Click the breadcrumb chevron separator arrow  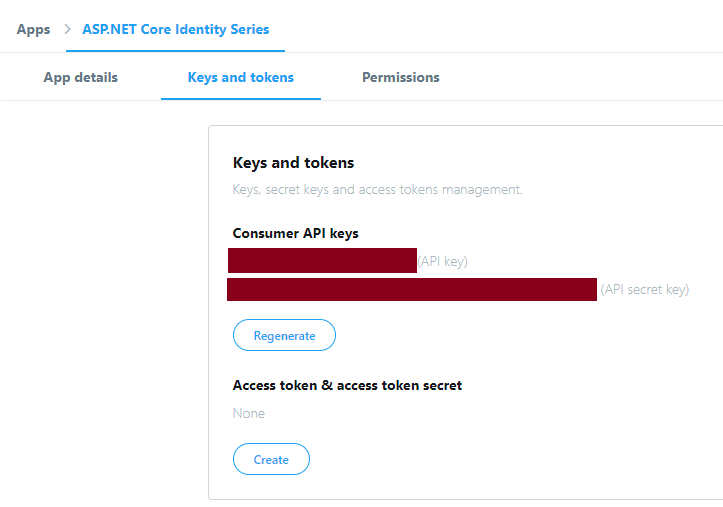pos(67,29)
